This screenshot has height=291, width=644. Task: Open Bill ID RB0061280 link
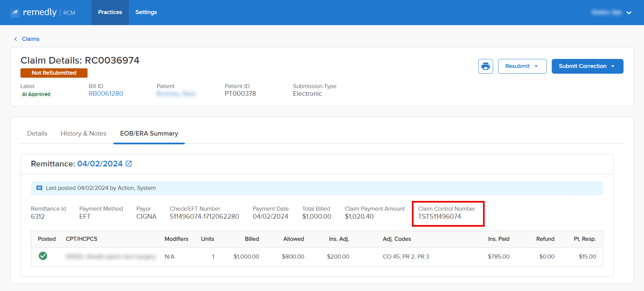point(106,94)
